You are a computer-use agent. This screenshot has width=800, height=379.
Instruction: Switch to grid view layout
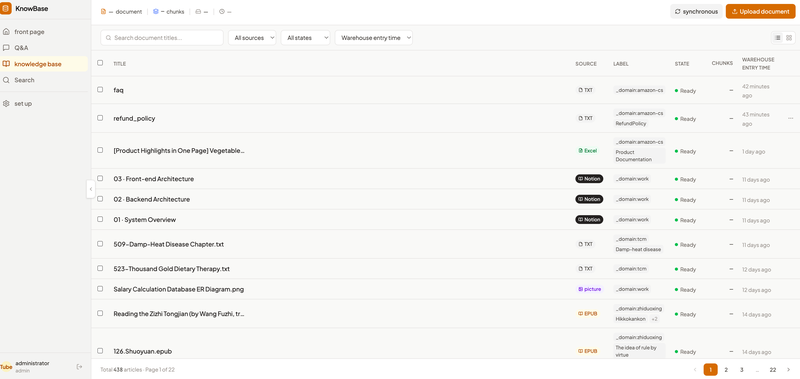(789, 38)
